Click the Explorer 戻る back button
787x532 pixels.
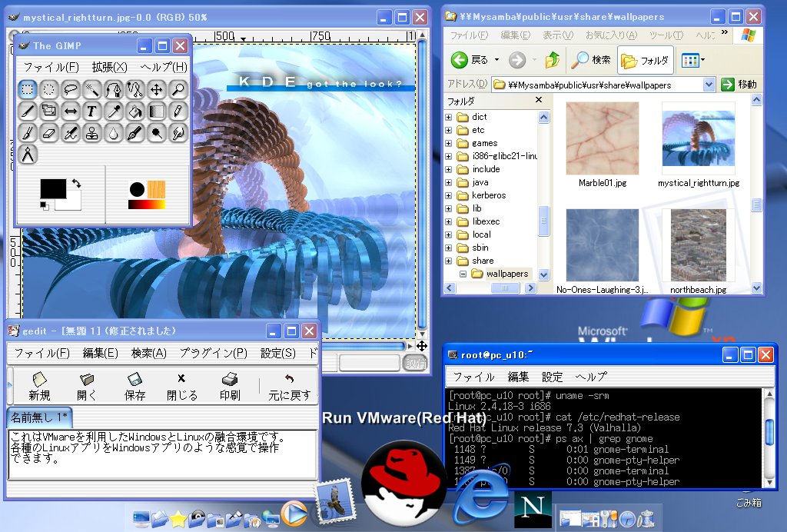[470, 60]
